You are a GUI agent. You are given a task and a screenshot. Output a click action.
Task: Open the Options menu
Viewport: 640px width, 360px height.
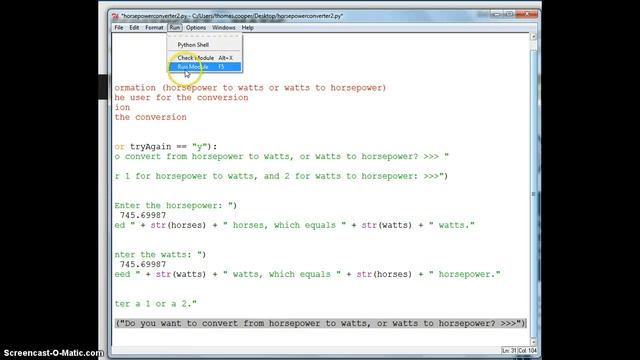196,28
